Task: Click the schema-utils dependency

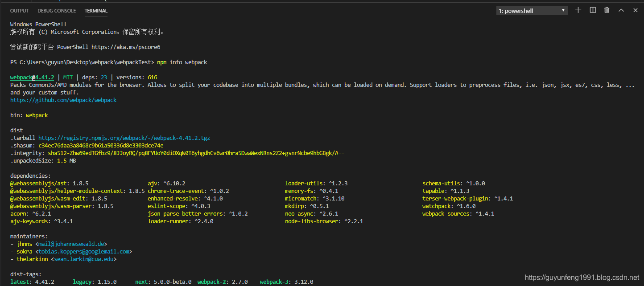Action: (454, 184)
